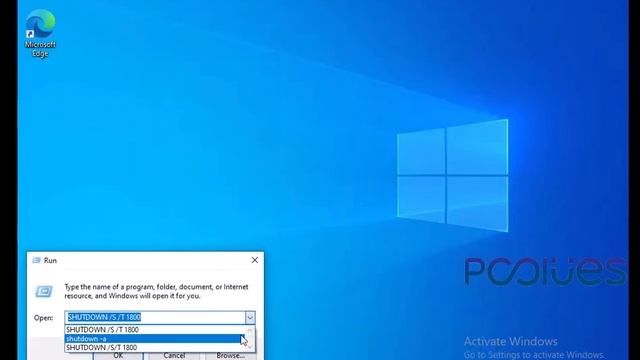Choose the shutdown -a entry

[x=155, y=338]
